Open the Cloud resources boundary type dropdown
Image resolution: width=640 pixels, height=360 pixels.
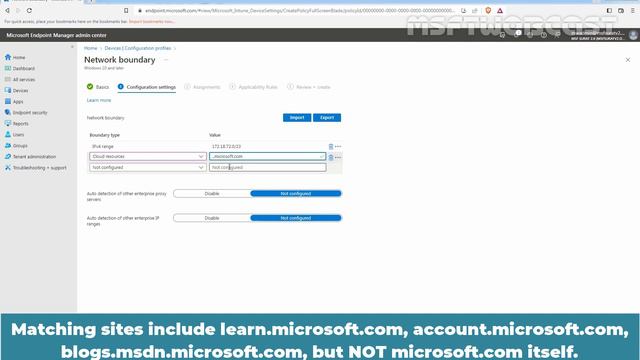pyautogui.click(x=148, y=156)
